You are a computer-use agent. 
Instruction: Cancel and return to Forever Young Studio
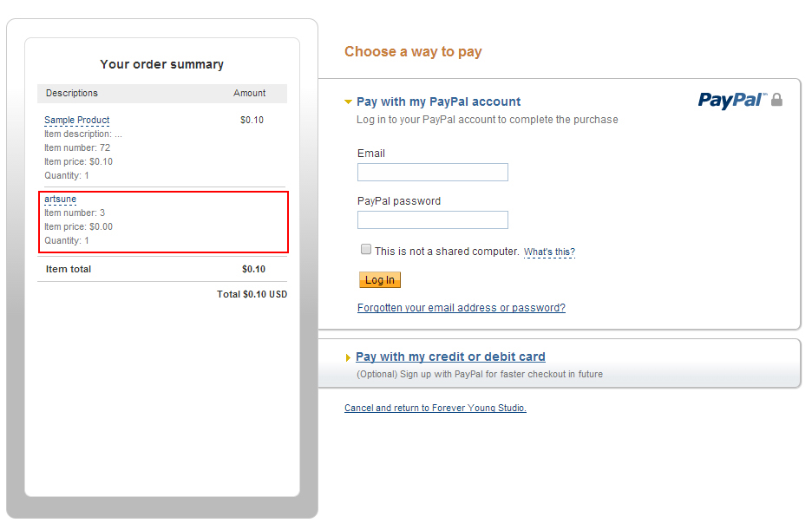[x=435, y=408]
